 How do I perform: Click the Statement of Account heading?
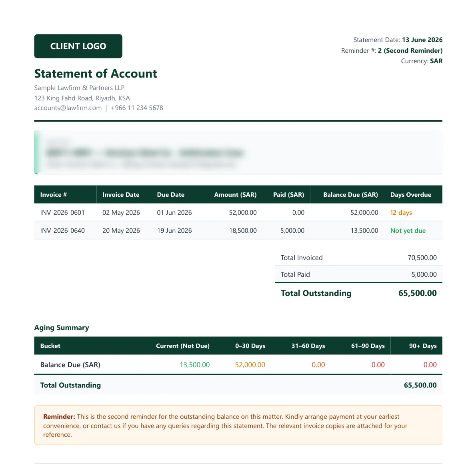[96, 74]
